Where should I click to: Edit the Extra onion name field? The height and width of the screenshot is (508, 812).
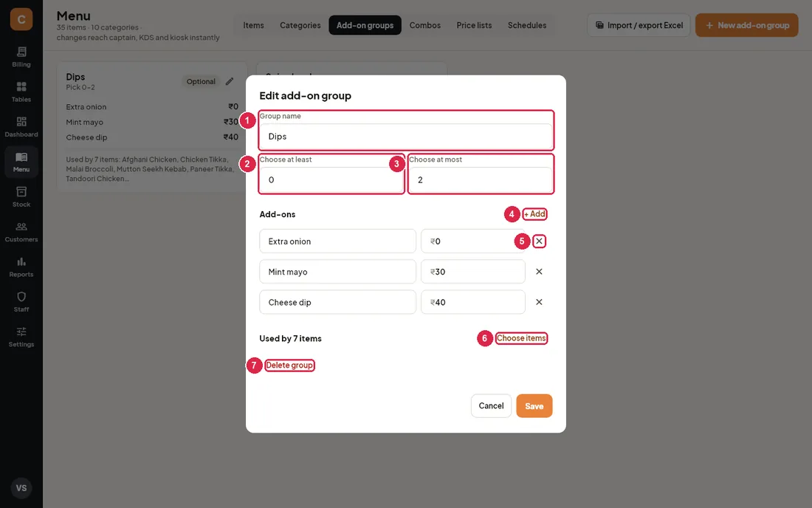[337, 241]
